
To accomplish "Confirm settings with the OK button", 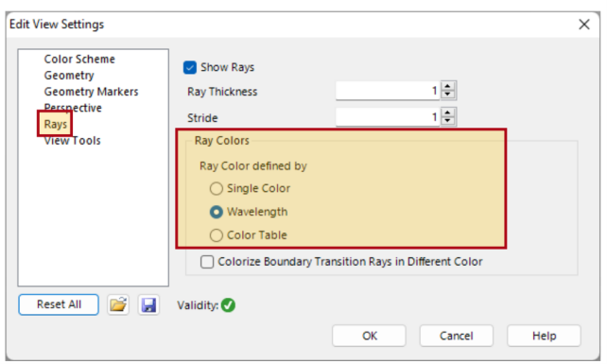I will (x=369, y=336).
